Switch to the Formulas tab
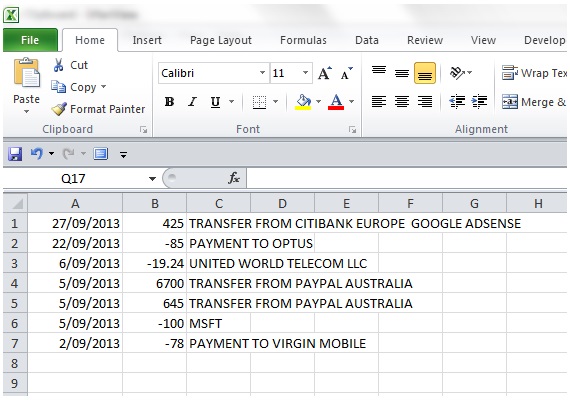This screenshot has width=570, height=400. 303,40
